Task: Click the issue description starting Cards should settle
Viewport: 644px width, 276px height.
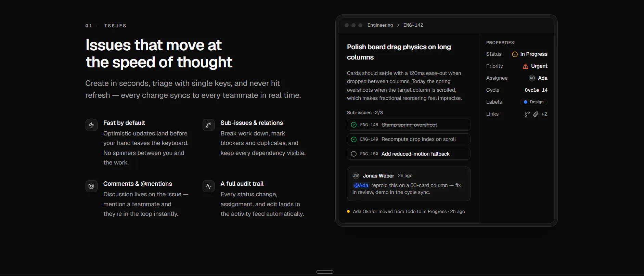Action: (x=404, y=86)
